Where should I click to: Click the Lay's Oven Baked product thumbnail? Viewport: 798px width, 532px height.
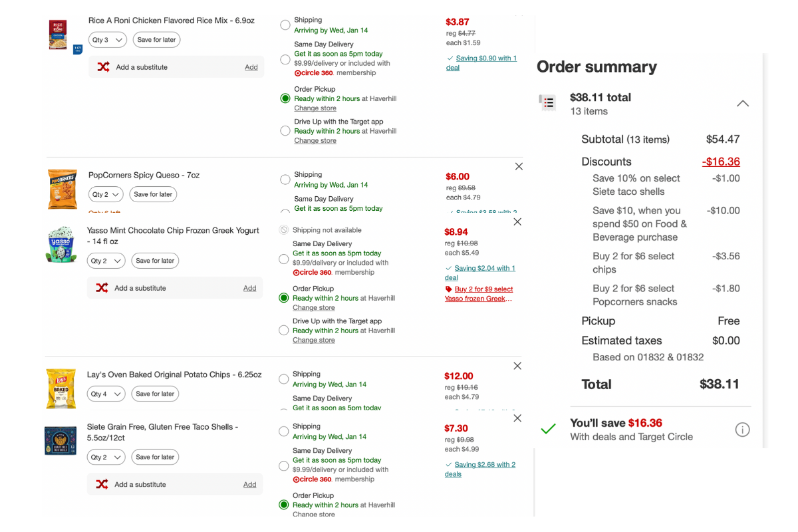coord(61,388)
